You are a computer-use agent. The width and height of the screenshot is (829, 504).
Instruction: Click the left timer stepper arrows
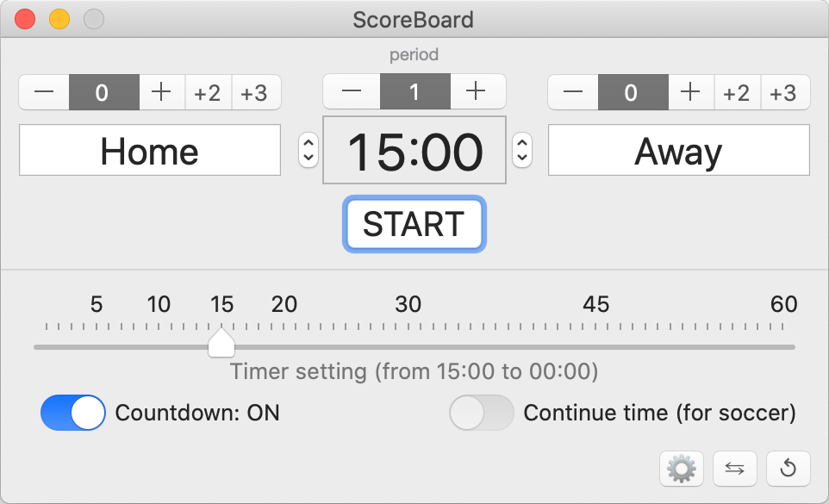308,151
